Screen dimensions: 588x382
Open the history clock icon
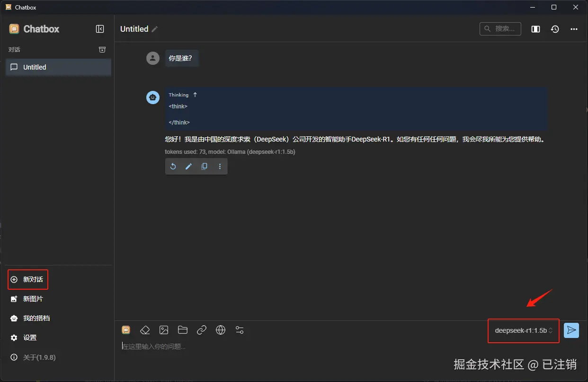(555, 29)
